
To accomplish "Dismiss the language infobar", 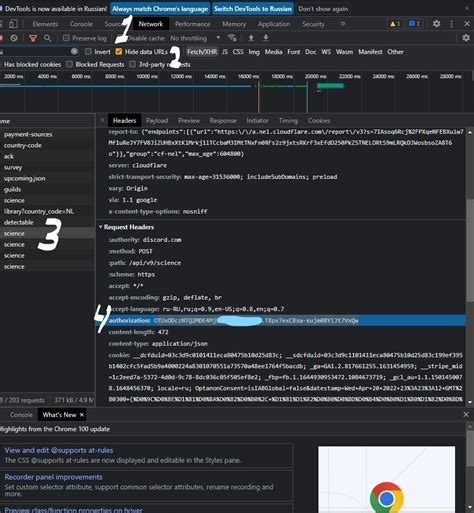I will coord(467,8).
